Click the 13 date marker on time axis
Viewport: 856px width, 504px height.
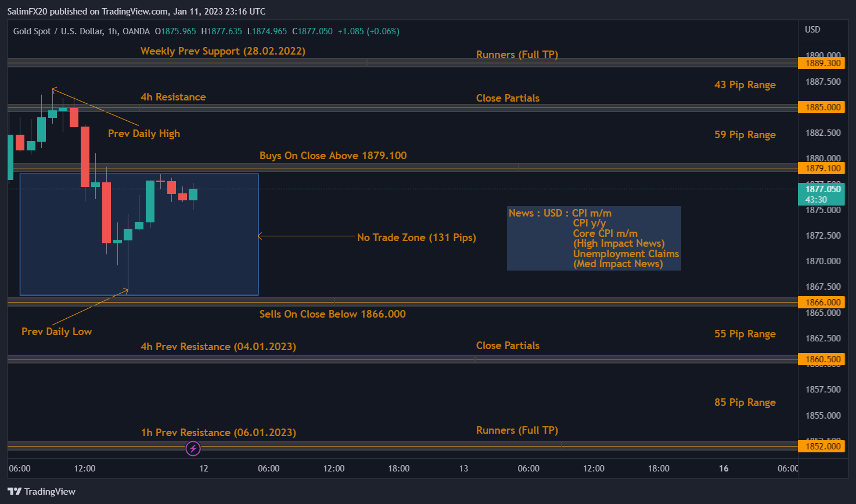(x=463, y=469)
